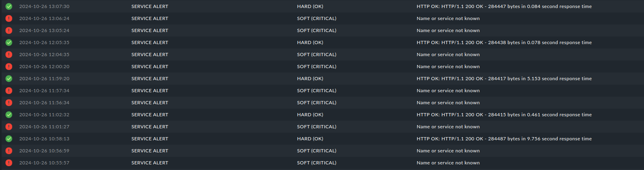Click the red critical icon at 10:55:57
Viewport: 644px width, 170px height.
9,163
